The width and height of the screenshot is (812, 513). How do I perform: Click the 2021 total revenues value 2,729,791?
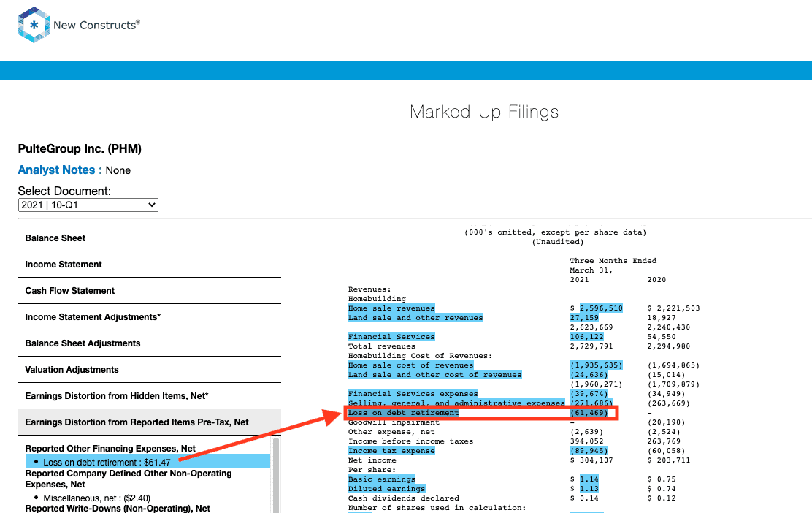pos(591,346)
